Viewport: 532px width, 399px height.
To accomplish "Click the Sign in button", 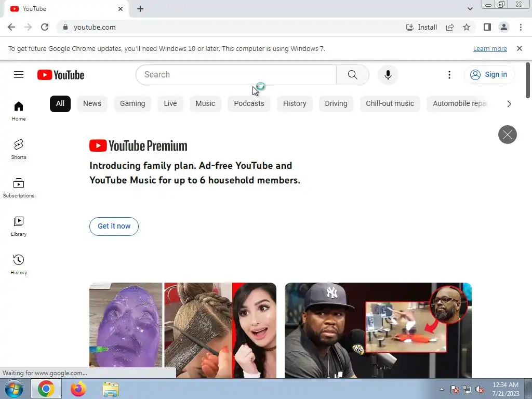I will pos(489,75).
